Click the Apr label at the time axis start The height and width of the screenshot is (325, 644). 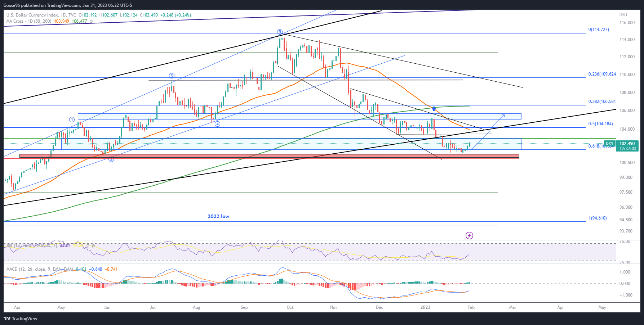[x=17, y=307]
